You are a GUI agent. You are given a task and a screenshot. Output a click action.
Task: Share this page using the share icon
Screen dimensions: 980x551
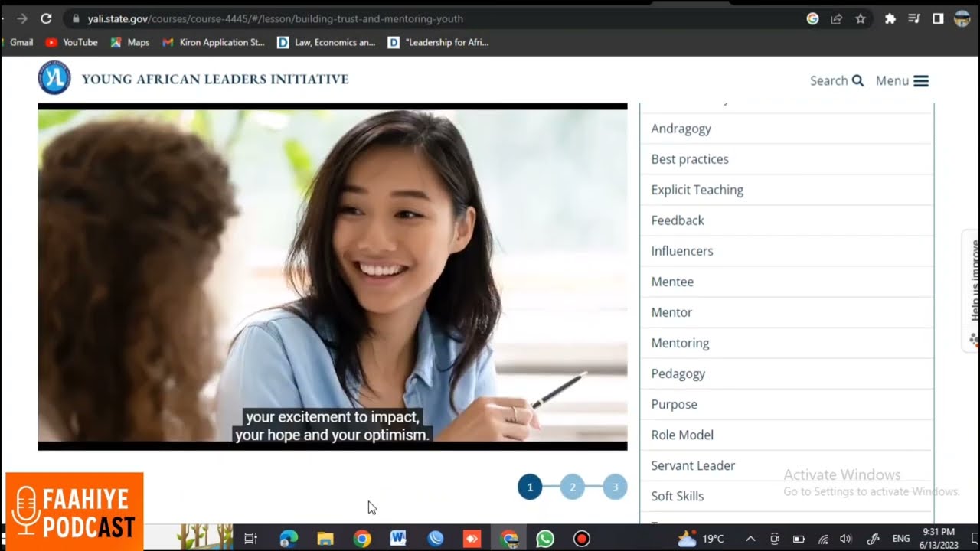(836, 18)
